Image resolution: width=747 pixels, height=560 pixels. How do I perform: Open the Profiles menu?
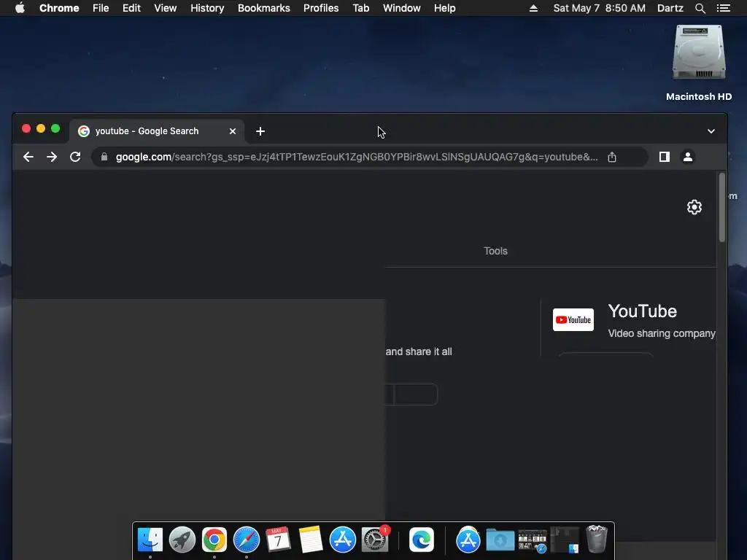point(321,8)
